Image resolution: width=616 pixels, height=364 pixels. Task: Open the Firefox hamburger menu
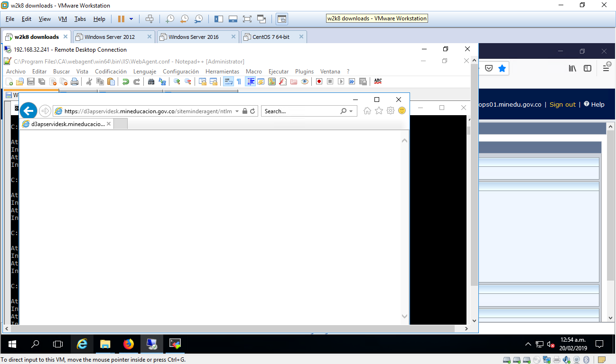coord(607,68)
